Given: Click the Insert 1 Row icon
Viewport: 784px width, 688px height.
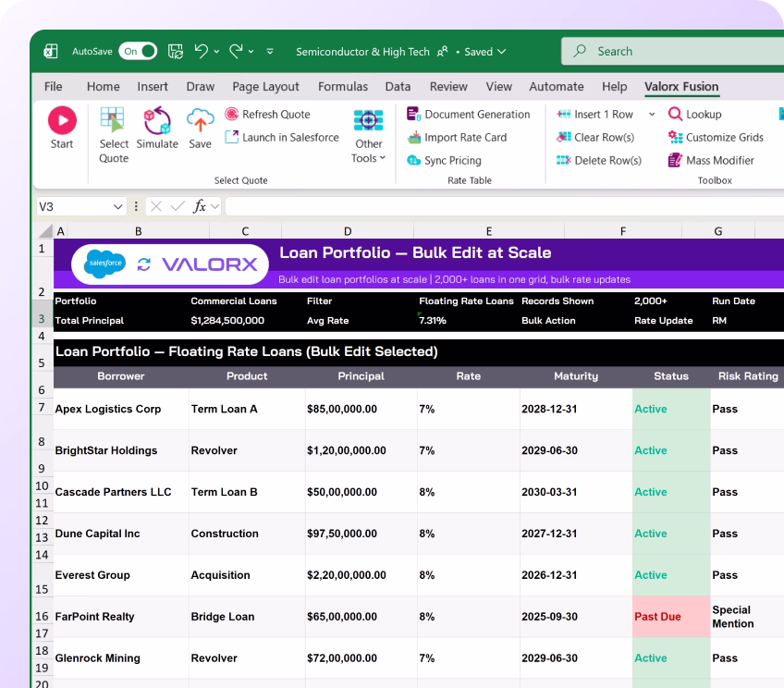Looking at the screenshot, I should click(x=564, y=114).
